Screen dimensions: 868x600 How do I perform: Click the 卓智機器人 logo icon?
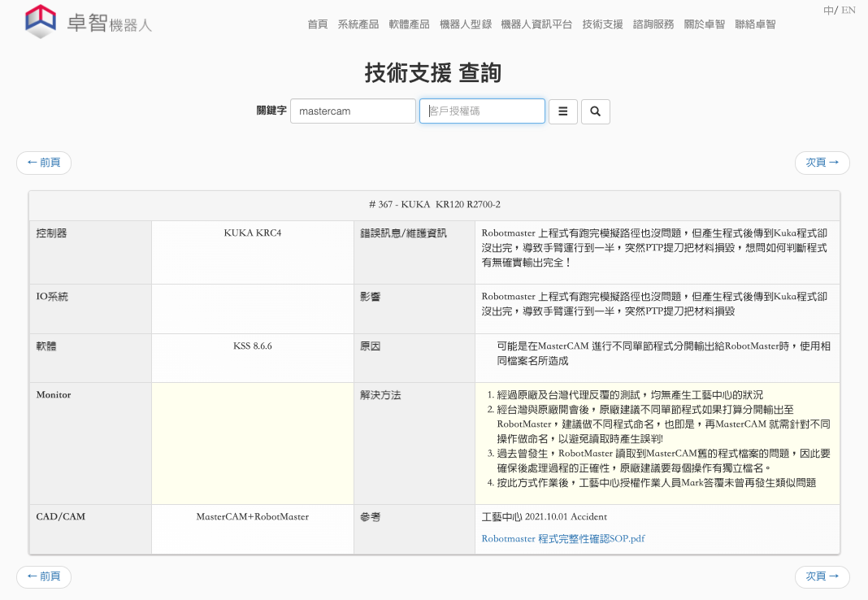click(x=41, y=21)
